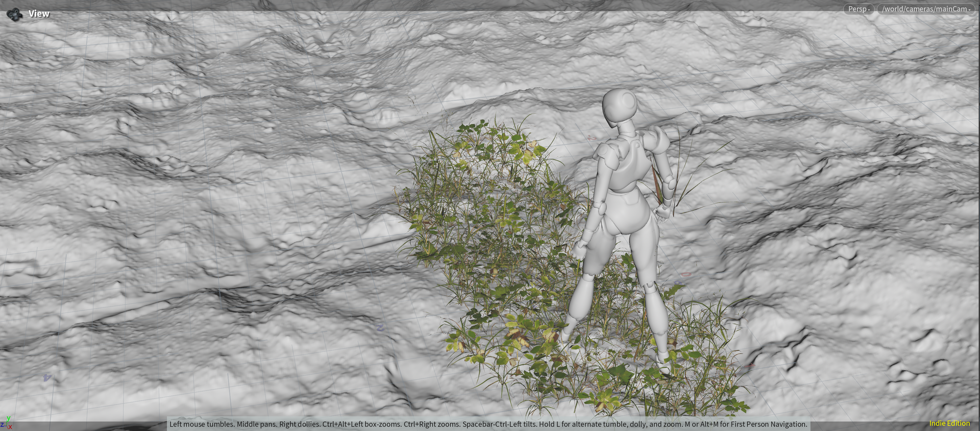Click the yellow Indie Edition label

pyautogui.click(x=949, y=423)
